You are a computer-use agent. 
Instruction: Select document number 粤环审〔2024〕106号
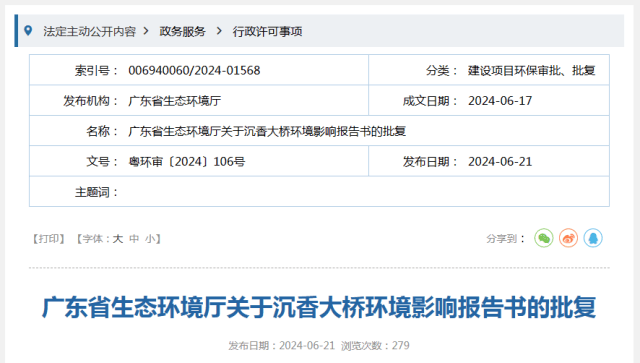[x=187, y=162]
